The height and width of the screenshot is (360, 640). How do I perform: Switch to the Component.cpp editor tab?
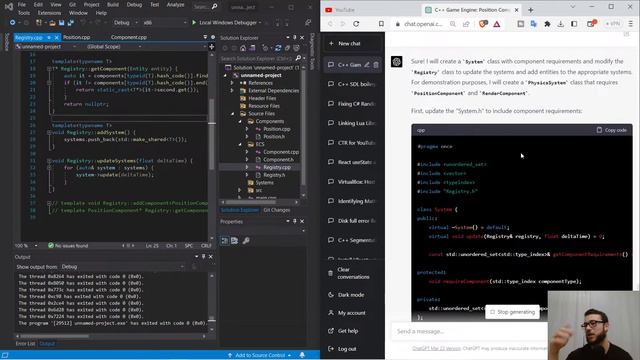[129, 37]
